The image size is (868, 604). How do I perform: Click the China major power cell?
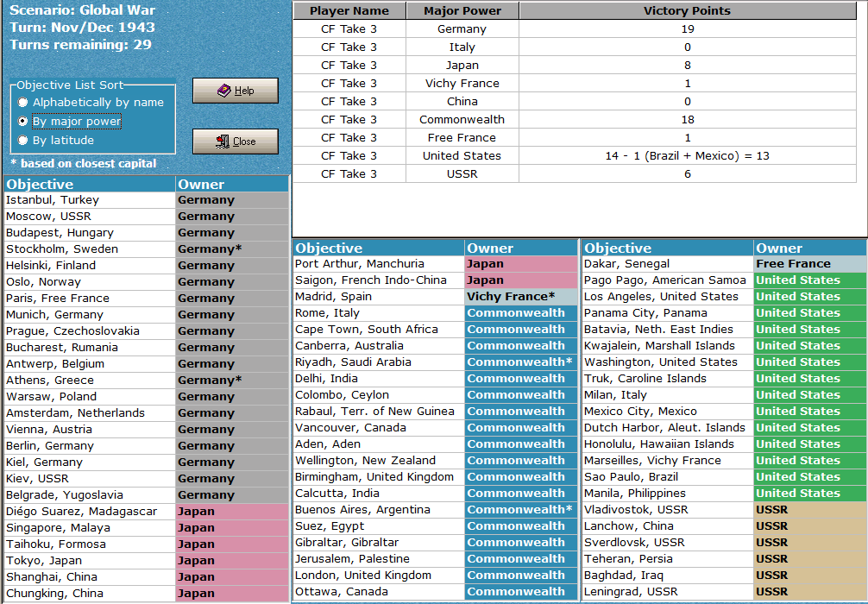462,101
